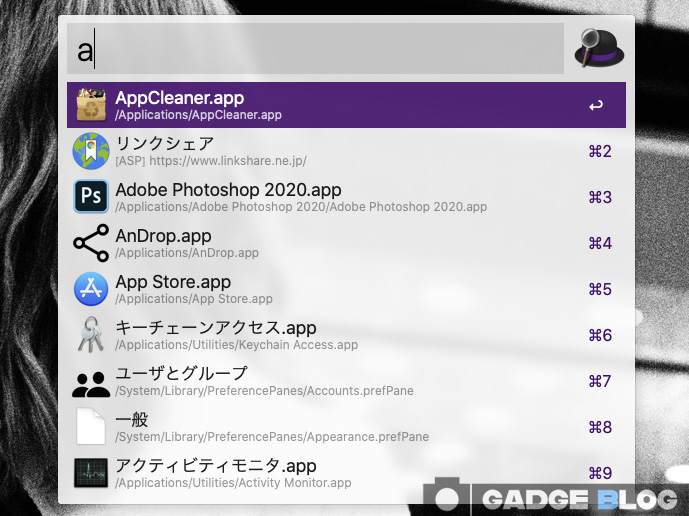Open the AppCleaner.app result
The image size is (689, 516).
click(x=346, y=105)
